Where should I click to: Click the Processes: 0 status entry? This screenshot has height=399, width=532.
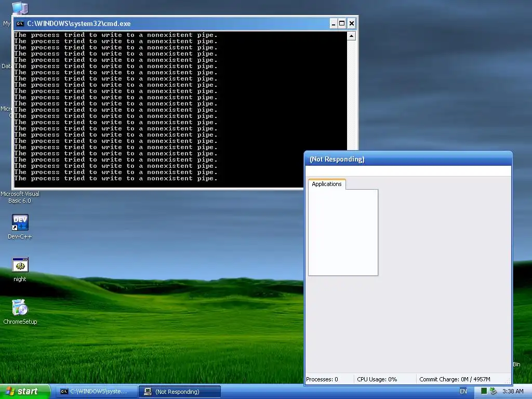pos(322,379)
